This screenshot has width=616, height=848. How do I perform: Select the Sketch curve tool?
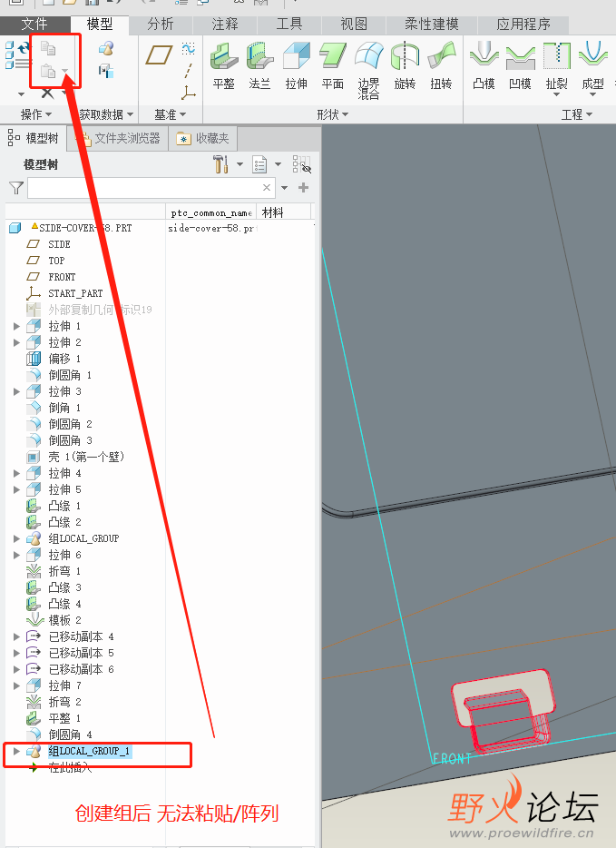[189, 49]
